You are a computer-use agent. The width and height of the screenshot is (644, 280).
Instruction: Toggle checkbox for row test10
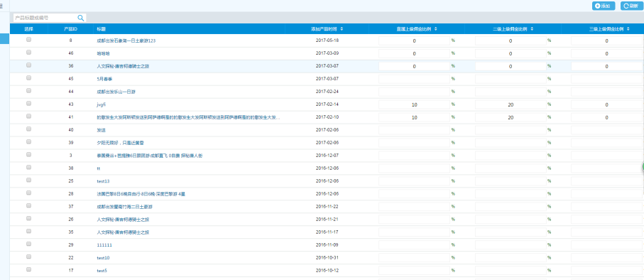(x=28, y=257)
